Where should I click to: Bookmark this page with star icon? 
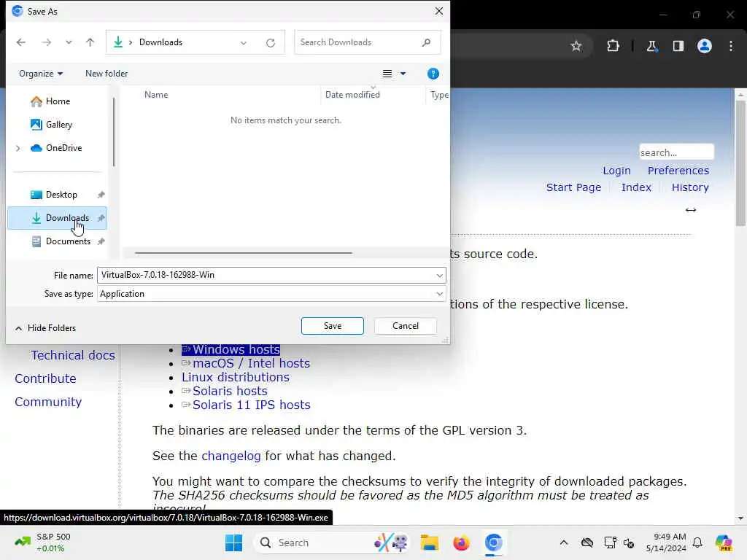576,46
